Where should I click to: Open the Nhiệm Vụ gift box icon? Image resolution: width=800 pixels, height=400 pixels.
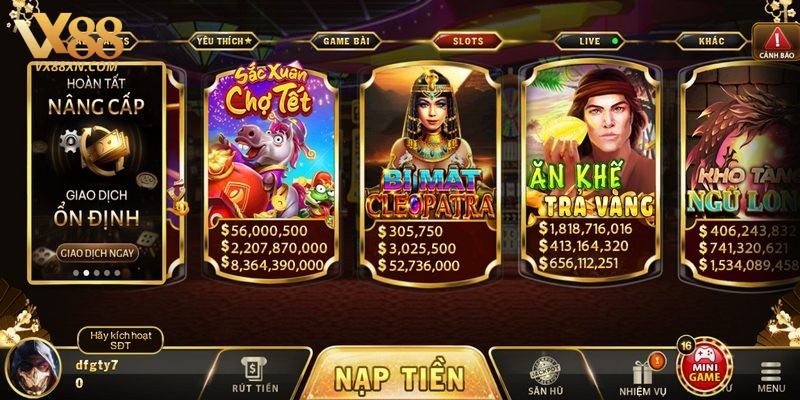643,377
